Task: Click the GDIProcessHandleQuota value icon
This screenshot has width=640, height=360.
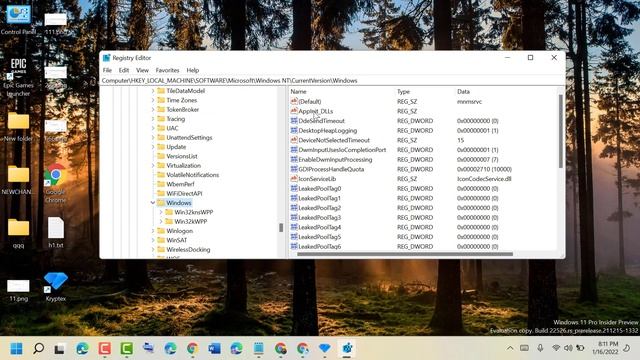Action: click(x=294, y=169)
